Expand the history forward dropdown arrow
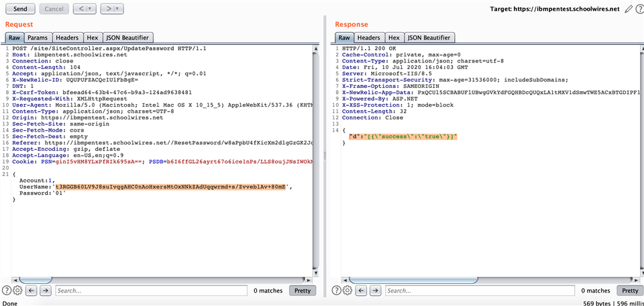The height and width of the screenshot is (306, 644). tap(117, 9)
